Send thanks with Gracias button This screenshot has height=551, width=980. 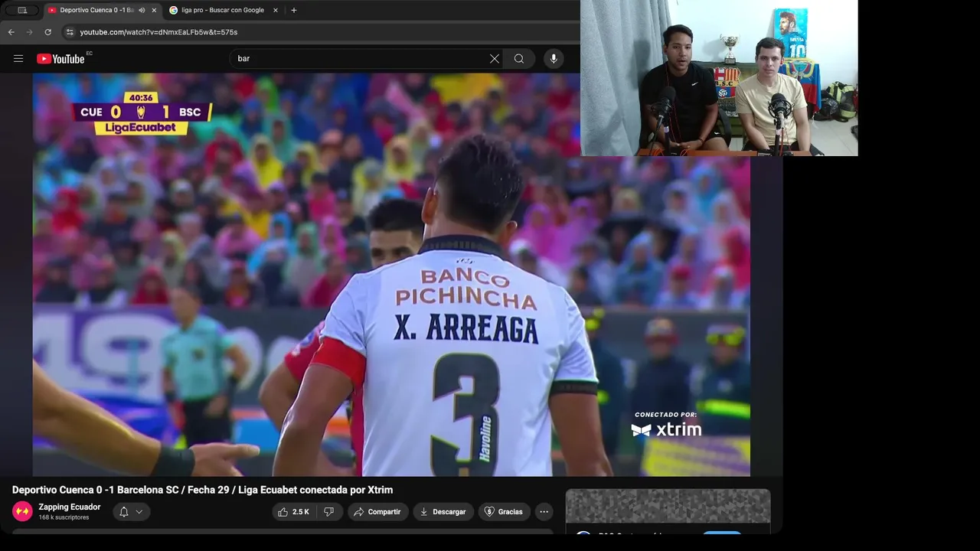tap(505, 512)
